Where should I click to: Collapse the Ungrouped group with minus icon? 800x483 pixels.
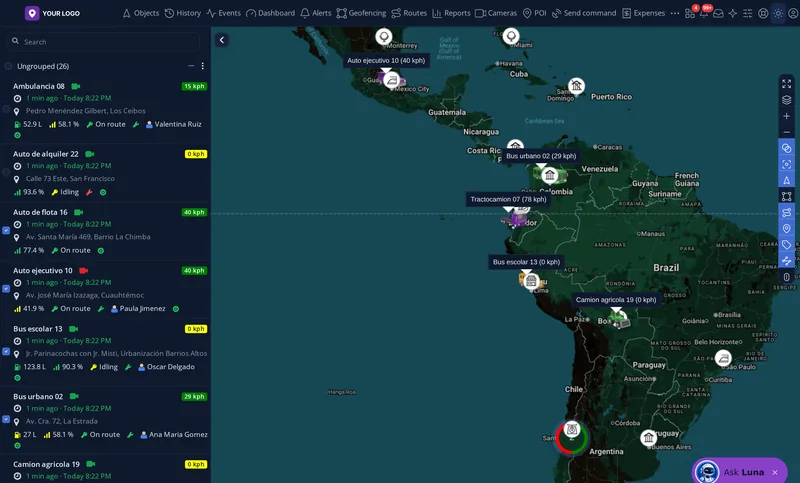[191, 66]
